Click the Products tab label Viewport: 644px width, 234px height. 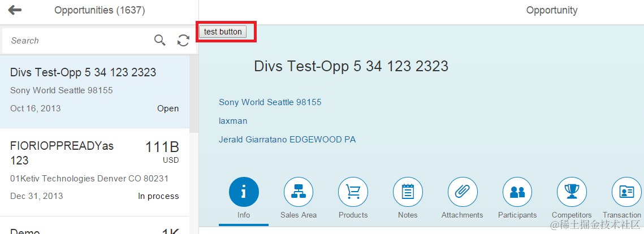[x=353, y=215]
